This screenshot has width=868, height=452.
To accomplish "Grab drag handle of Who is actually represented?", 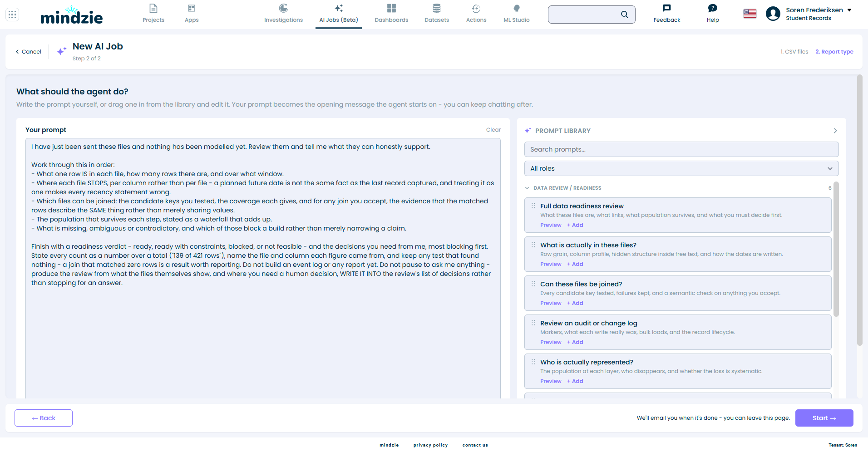I will point(533,362).
